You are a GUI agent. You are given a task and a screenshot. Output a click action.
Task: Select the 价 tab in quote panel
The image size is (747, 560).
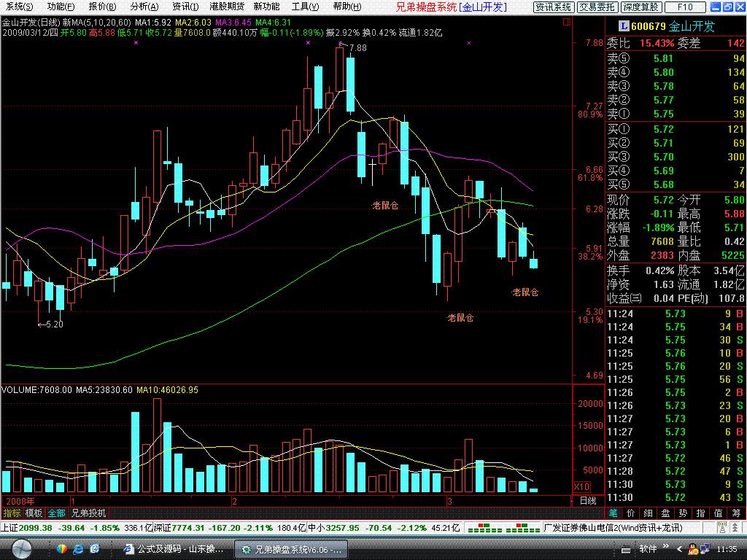(631, 513)
